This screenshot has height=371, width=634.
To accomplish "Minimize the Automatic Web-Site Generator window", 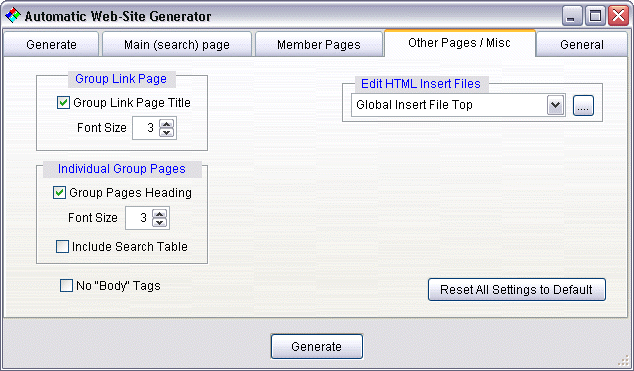I will point(572,16).
